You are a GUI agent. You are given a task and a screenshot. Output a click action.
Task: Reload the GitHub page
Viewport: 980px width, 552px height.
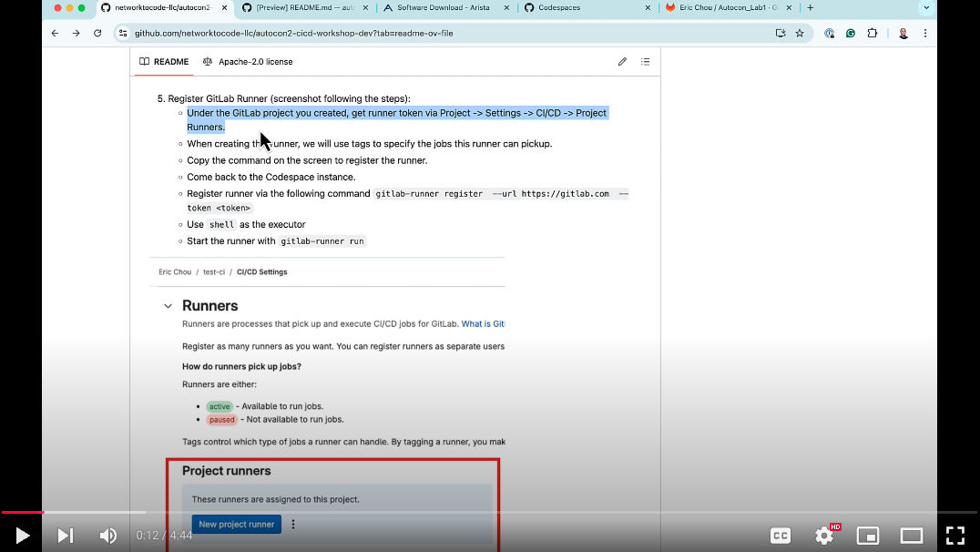click(x=97, y=33)
